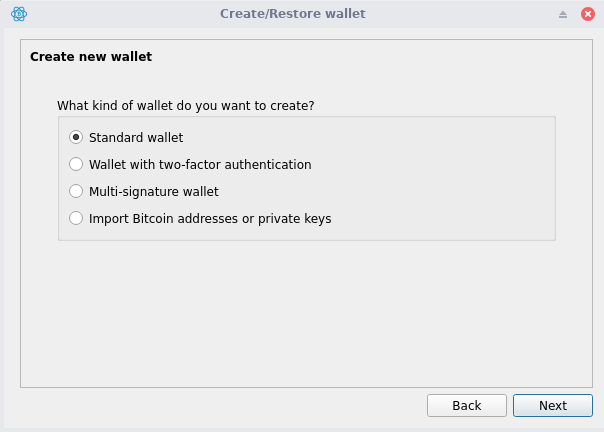Image resolution: width=604 pixels, height=432 pixels.
Task: Click the "Standard wallet" label text
Action: click(136, 137)
